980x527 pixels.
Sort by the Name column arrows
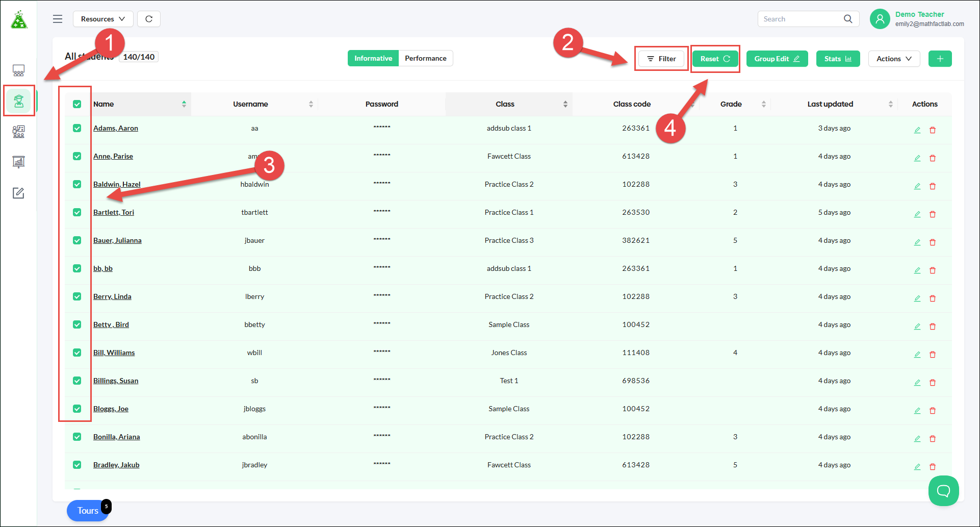[184, 104]
